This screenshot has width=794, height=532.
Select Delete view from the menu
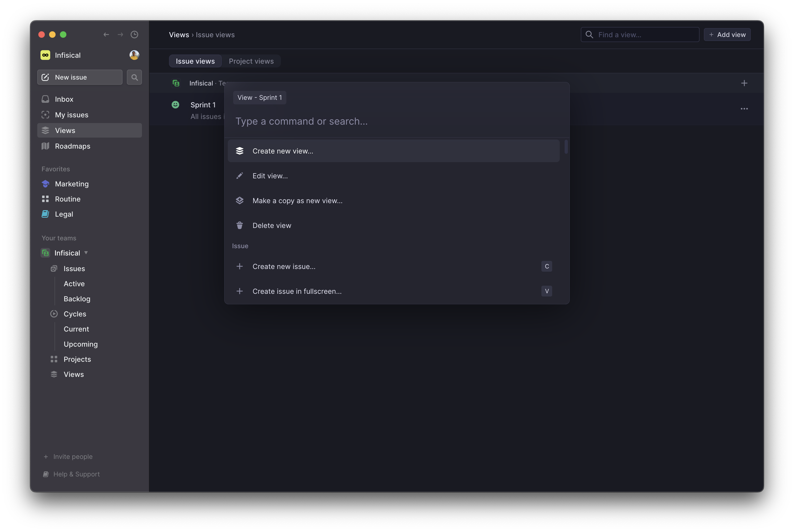coord(272,225)
